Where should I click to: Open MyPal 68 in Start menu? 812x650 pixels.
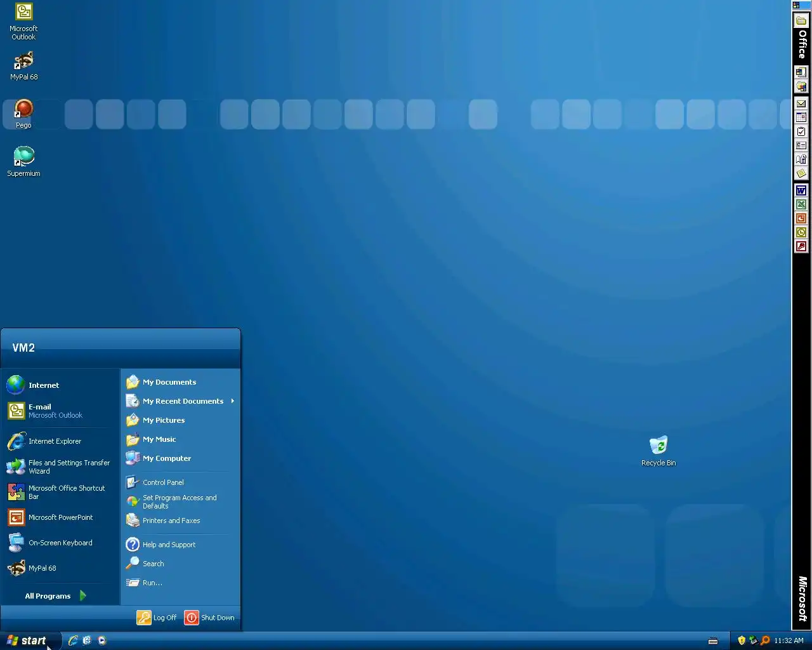[60, 568]
